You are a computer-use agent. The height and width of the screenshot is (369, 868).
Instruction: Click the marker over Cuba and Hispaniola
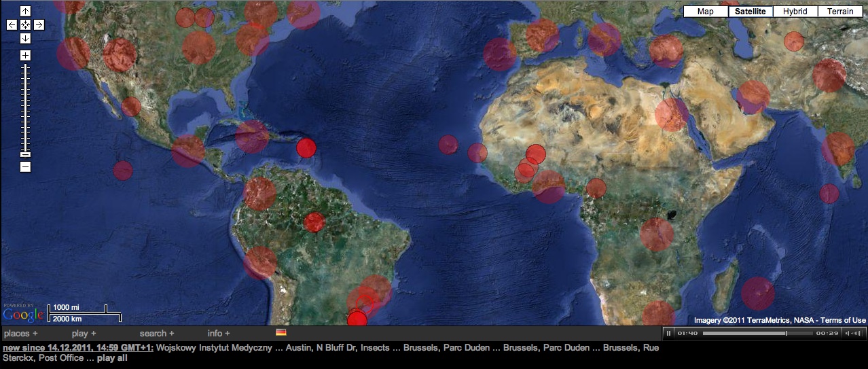(252, 137)
